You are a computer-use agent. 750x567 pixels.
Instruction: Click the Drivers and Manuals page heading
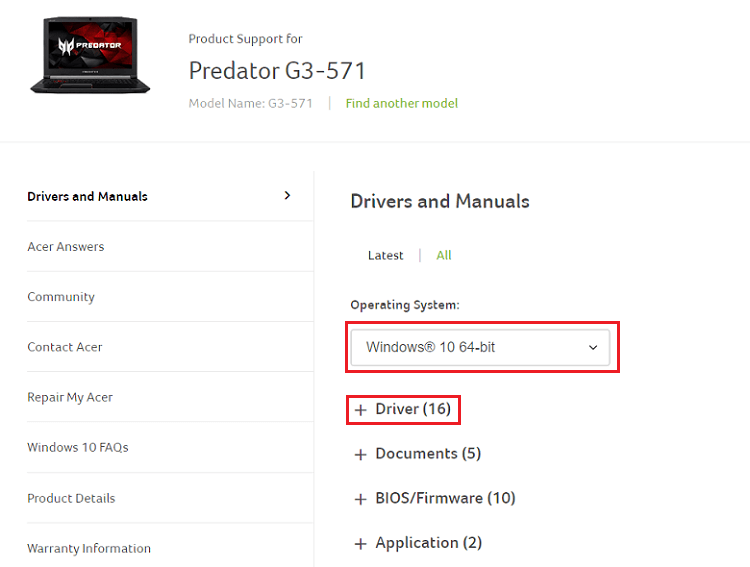pos(440,201)
